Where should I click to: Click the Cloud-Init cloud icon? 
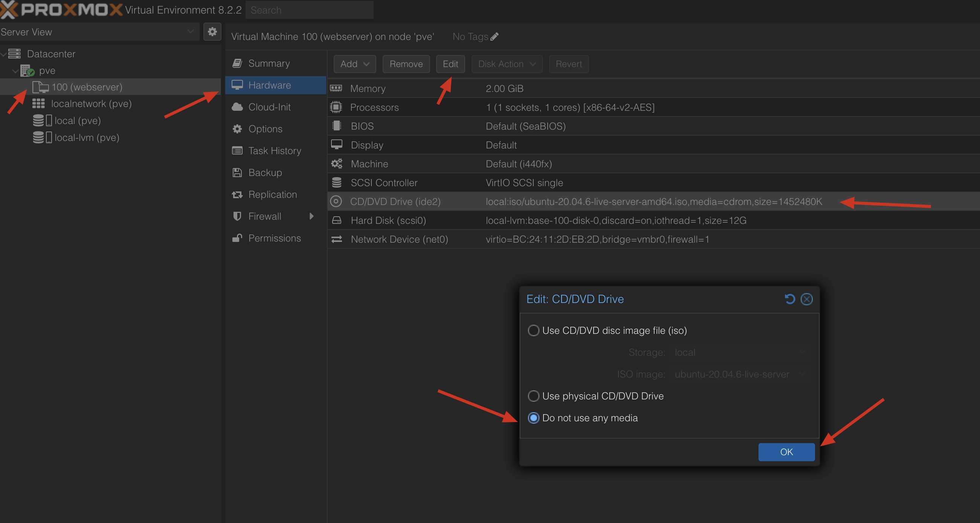tap(237, 107)
